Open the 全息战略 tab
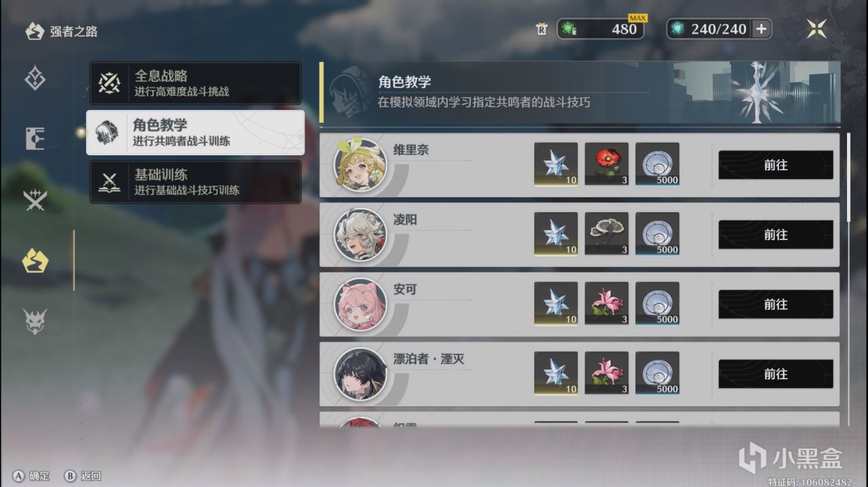868x487 pixels. pos(195,83)
